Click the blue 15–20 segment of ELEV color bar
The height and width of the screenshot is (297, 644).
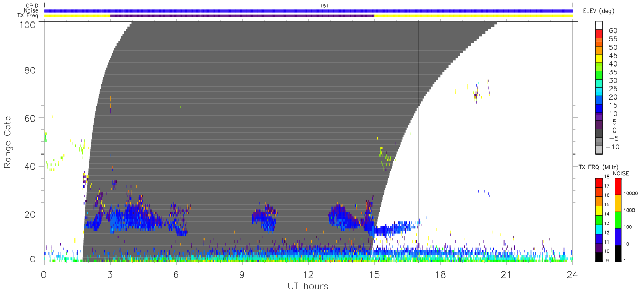point(599,101)
